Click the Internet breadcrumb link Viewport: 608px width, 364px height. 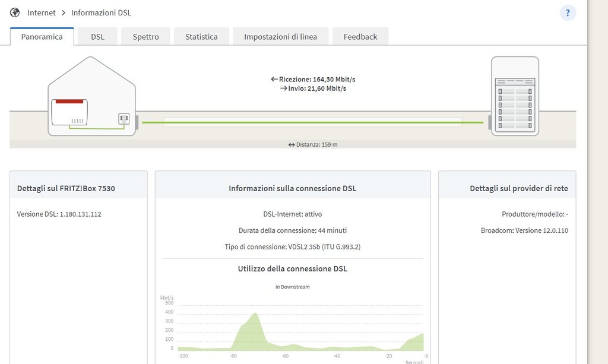(x=42, y=12)
